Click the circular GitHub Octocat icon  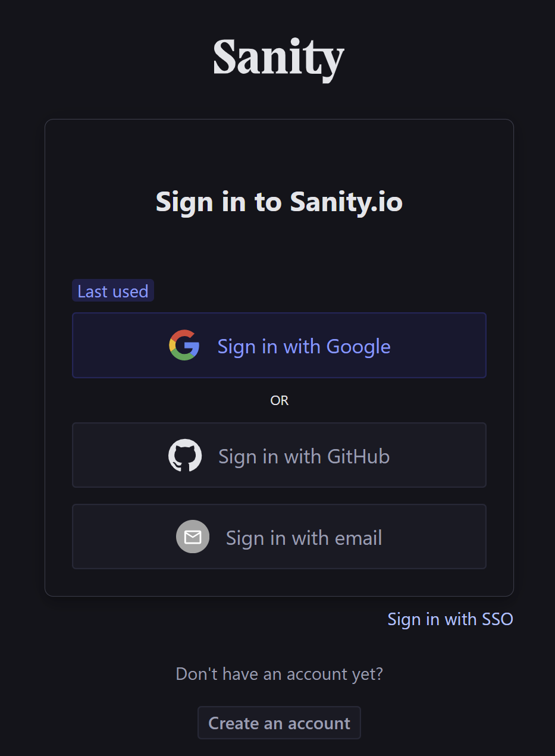[x=185, y=454]
